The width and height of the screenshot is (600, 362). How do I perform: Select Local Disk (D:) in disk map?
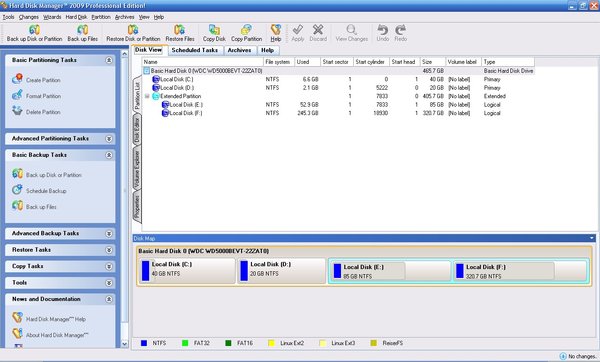(281, 271)
